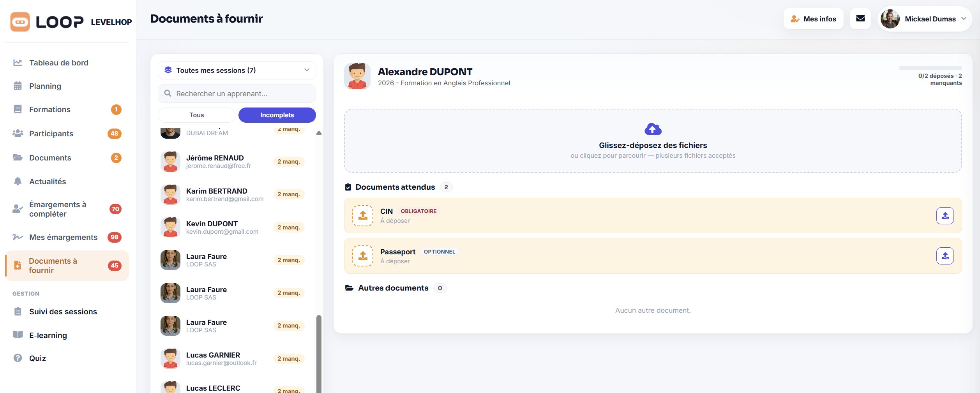Open the Planning page
980x393 pixels.
67,86
